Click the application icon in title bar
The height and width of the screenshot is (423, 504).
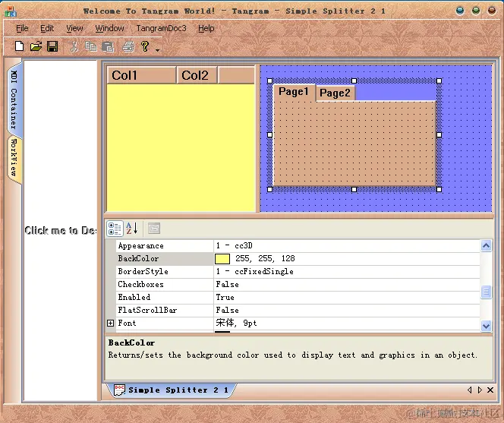11,11
